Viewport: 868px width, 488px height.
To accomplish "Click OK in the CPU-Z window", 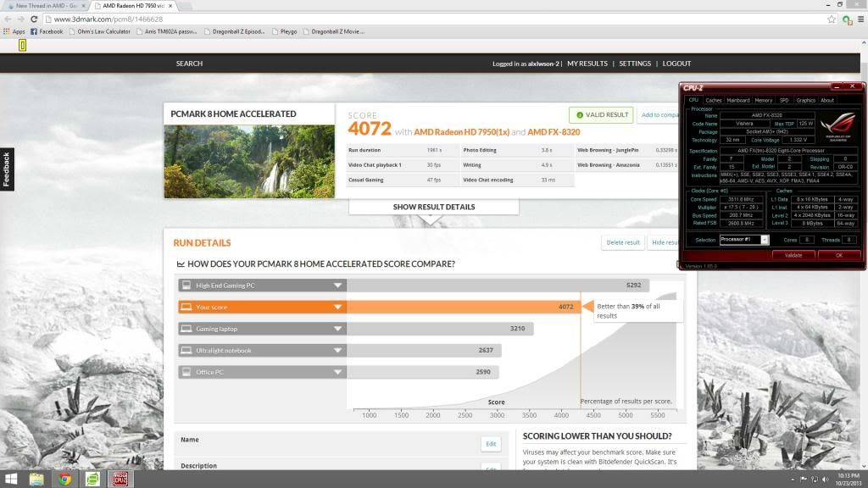I will [839, 255].
